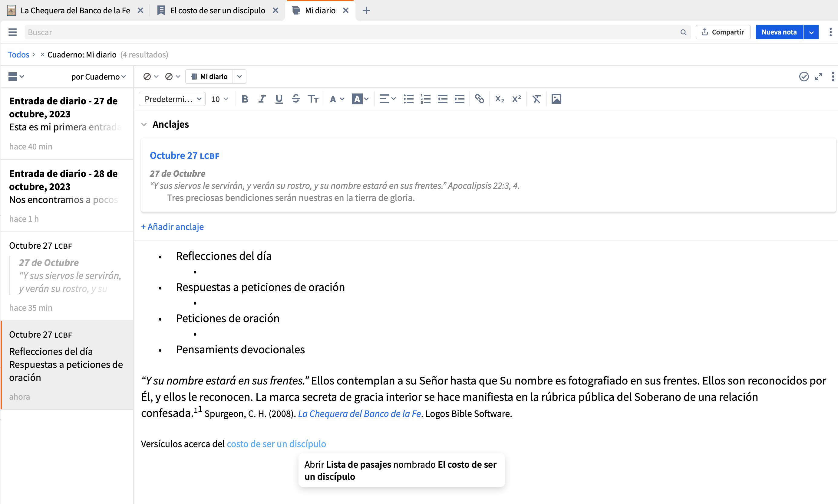Insert a bulleted list
The image size is (838, 504).
point(408,99)
